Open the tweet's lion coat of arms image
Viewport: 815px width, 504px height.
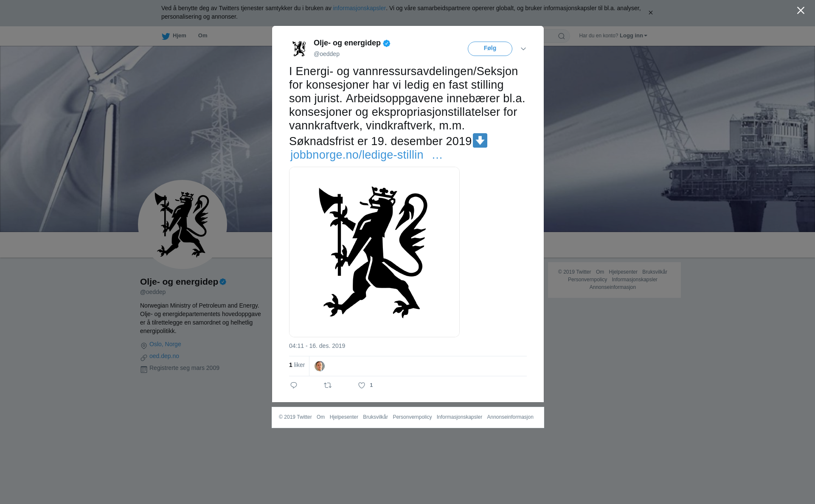point(374,252)
